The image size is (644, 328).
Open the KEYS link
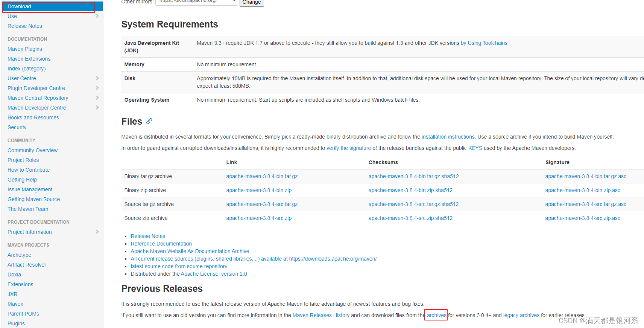coord(475,148)
